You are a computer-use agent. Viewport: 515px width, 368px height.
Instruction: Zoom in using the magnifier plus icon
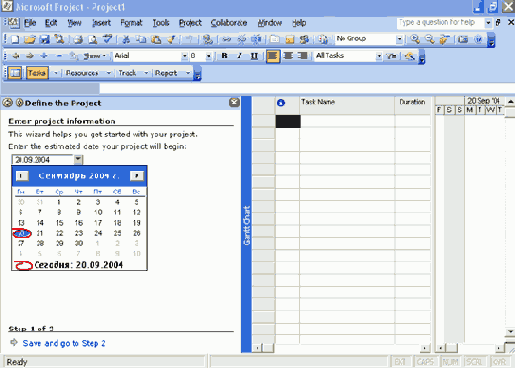(x=415, y=39)
